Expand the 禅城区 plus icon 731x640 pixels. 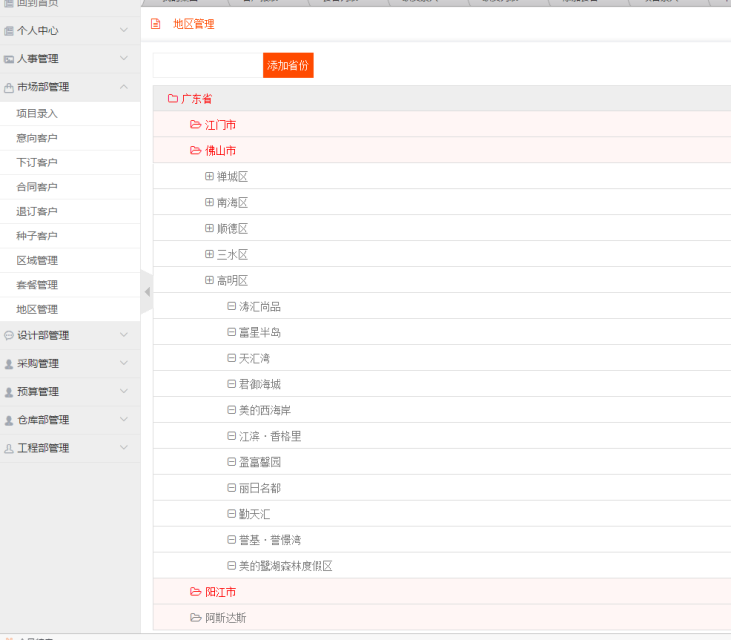(x=209, y=176)
